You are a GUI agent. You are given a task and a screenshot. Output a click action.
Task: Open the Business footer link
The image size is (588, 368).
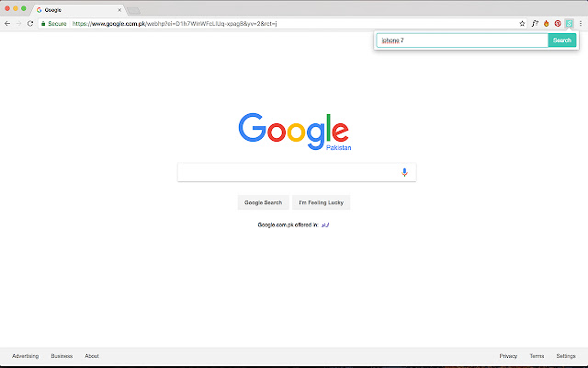(x=62, y=356)
